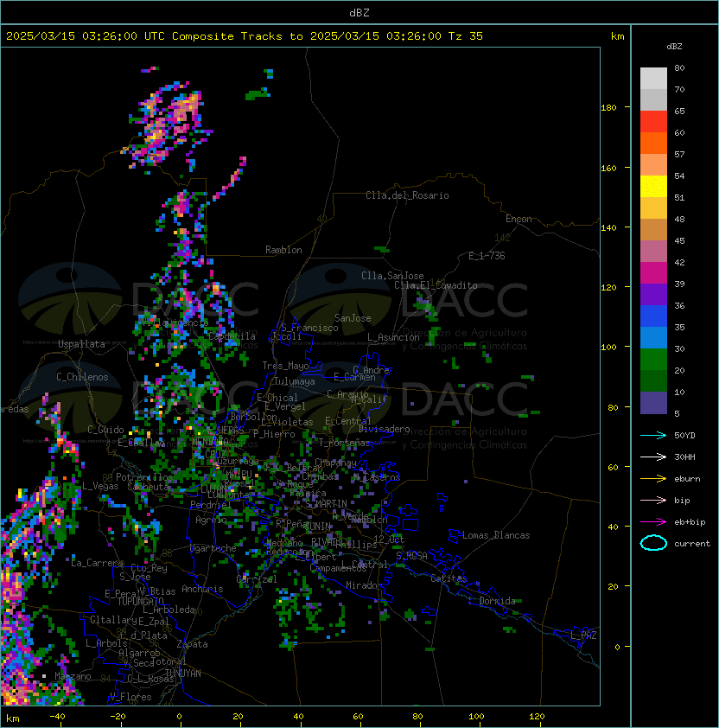Image resolution: width=719 pixels, height=728 pixels.
Task: Click the Lomas_Blancas place label
Action: [496, 535]
